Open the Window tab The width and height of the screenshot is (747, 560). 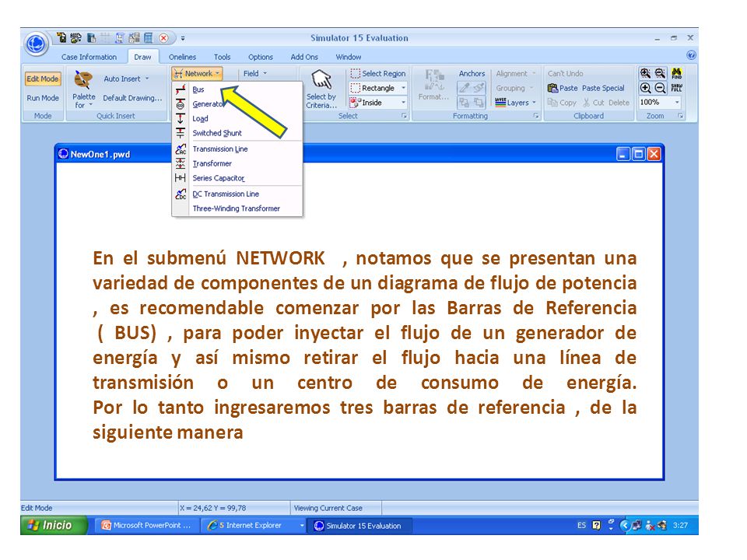349,57
